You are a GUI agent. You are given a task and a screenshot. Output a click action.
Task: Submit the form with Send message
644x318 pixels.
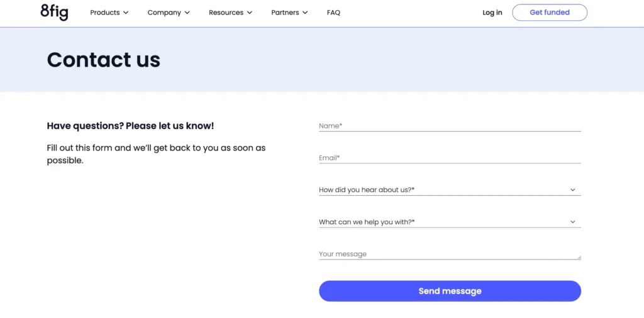tap(450, 291)
